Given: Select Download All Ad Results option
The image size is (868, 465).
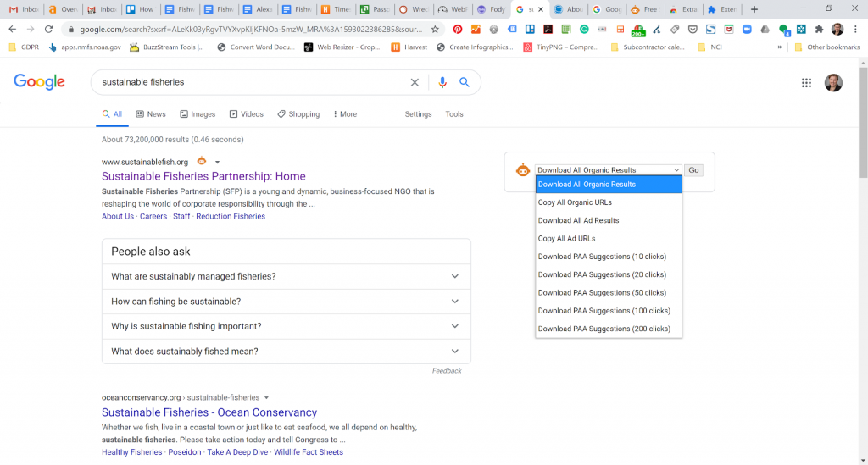Looking at the screenshot, I should 609,220.
